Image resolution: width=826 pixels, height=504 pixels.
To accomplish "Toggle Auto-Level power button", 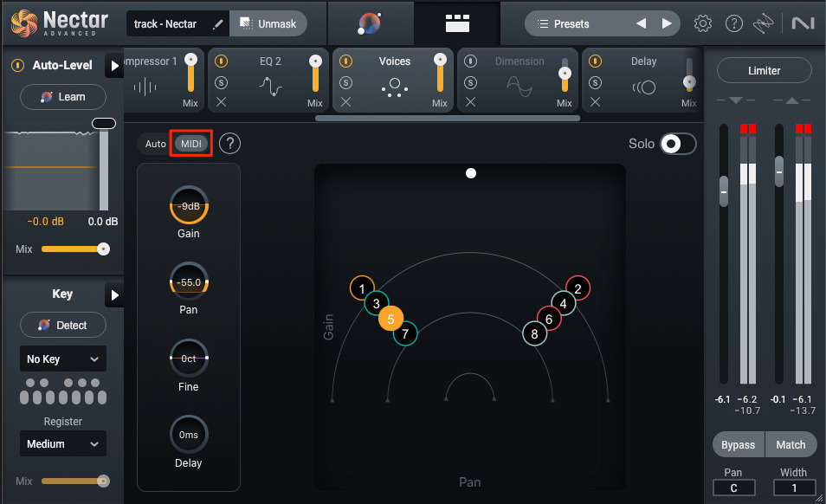I will coord(18,65).
